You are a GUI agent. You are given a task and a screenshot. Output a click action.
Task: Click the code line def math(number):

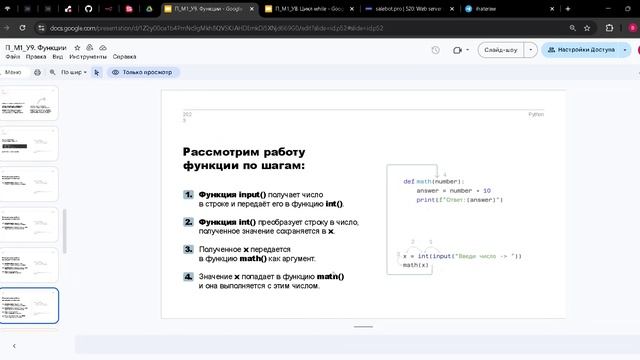[x=433, y=182]
